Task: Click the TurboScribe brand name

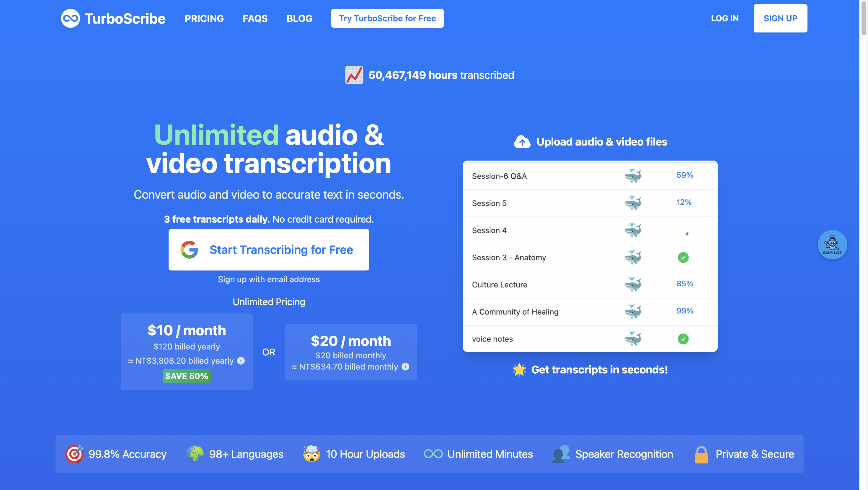Action: pyautogui.click(x=125, y=19)
